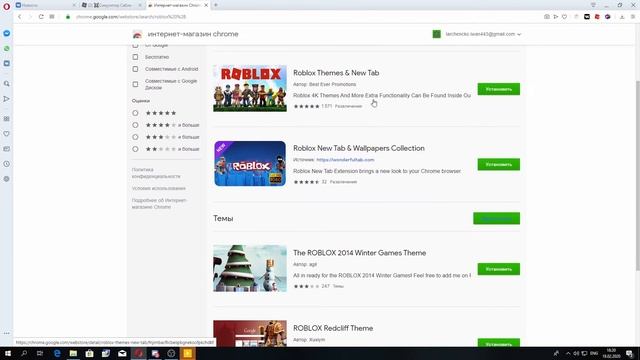Check Совместимые с Android filter
The image size is (640, 360).
pos(135,69)
